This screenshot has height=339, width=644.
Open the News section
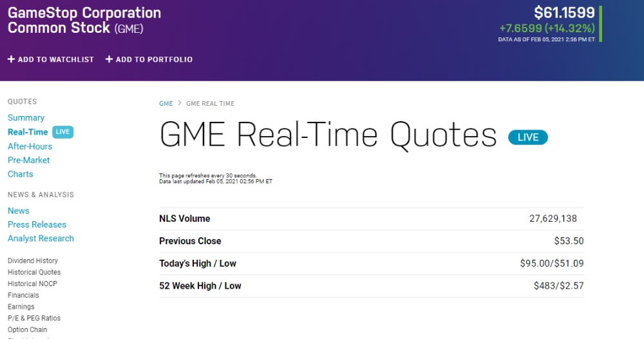click(x=19, y=211)
